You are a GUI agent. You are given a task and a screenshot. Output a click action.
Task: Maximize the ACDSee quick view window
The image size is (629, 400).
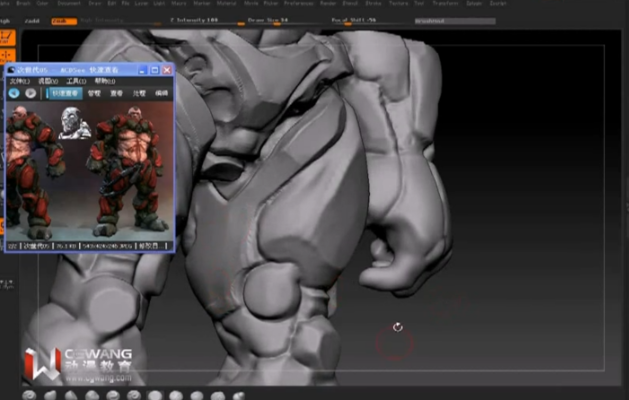[x=155, y=70]
